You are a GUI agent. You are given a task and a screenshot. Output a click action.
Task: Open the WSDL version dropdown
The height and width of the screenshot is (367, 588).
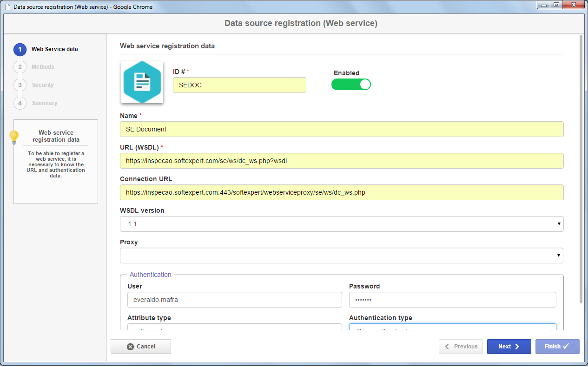[342, 224]
